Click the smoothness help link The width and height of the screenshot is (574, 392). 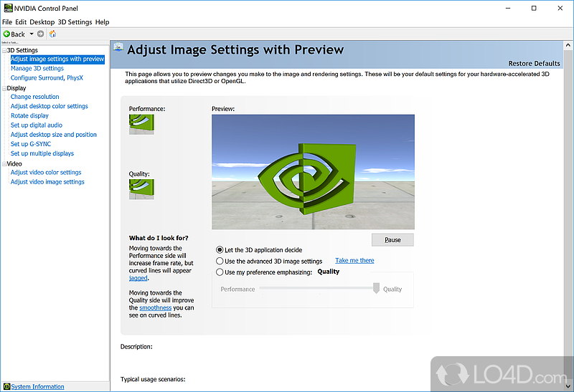click(155, 308)
